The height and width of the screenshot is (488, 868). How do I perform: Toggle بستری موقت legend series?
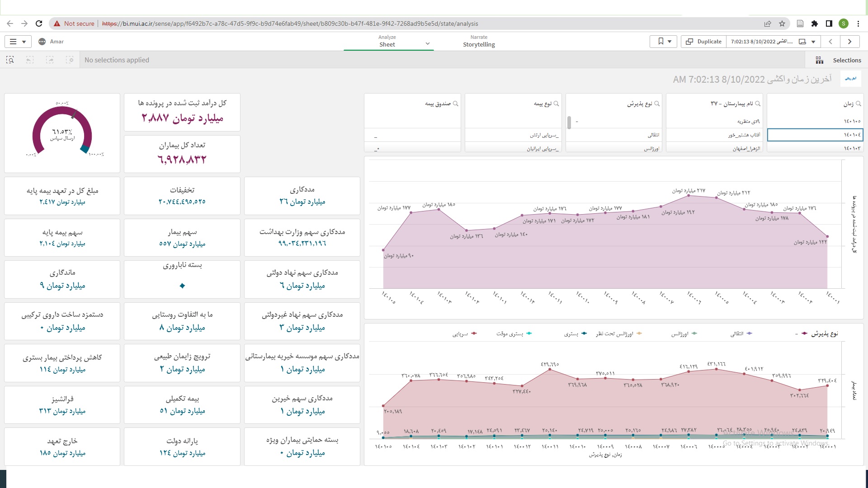point(514,334)
